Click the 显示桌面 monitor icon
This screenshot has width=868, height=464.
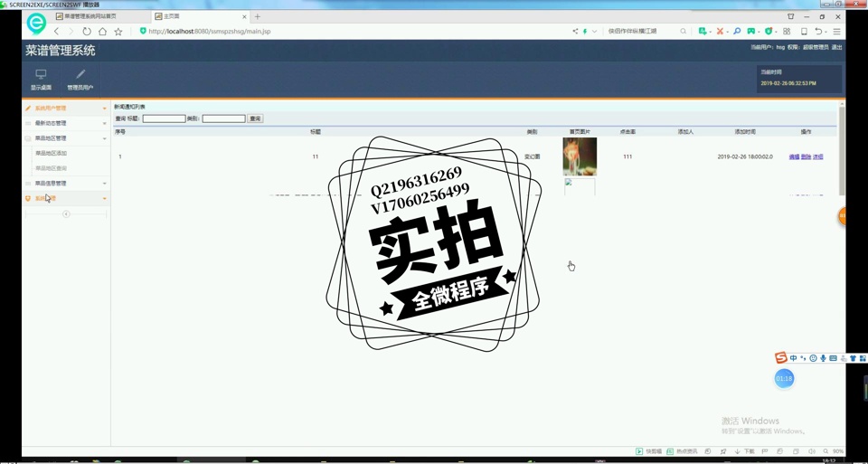(41, 74)
